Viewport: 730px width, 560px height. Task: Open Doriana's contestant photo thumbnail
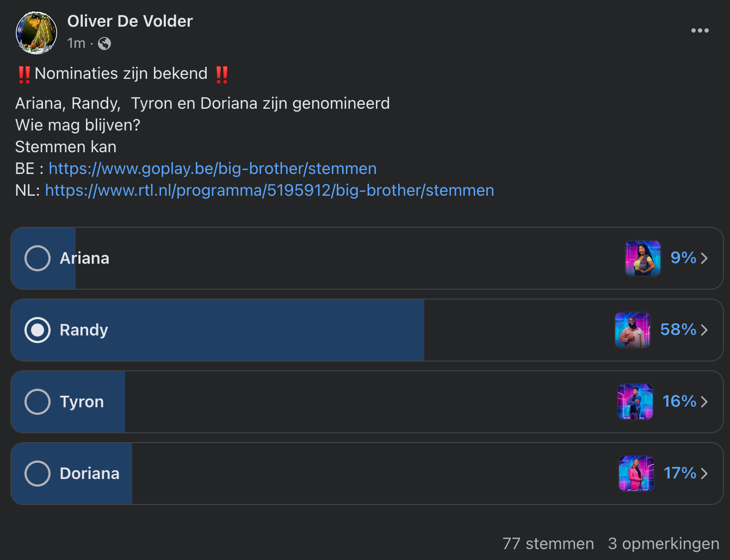coord(636,474)
